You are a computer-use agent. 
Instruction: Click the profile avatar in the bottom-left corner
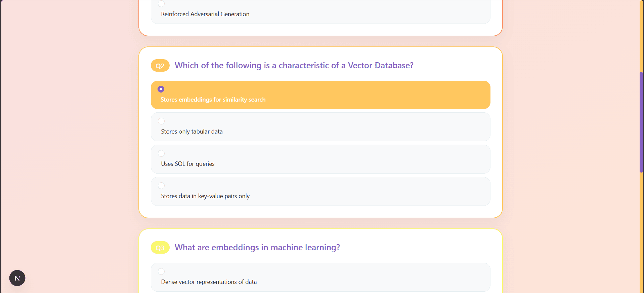point(17,278)
